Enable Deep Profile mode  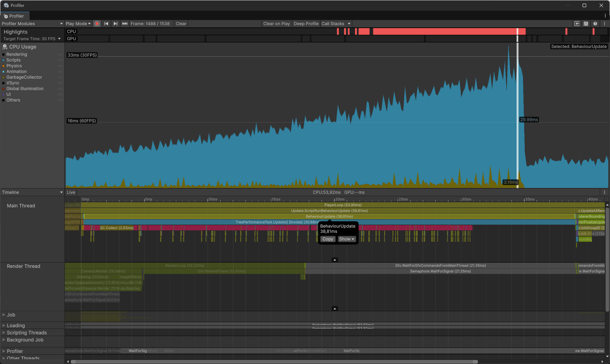[x=306, y=24]
